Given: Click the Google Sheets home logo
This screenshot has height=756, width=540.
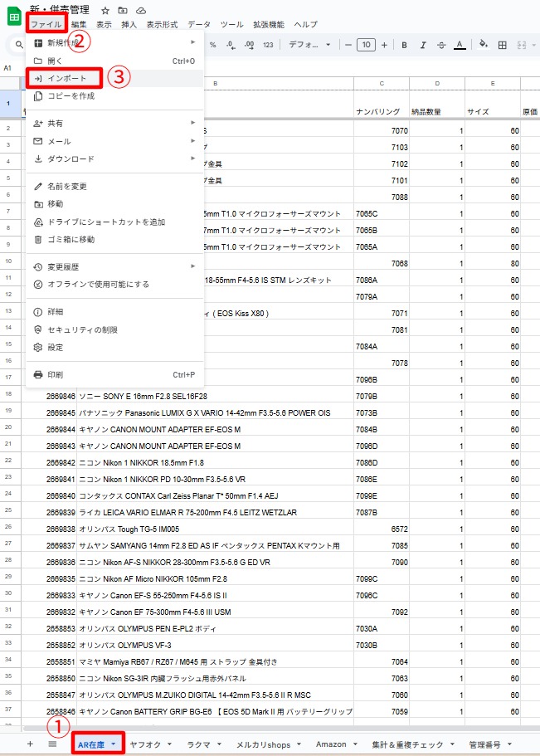Looking at the screenshot, I should 14,17.
